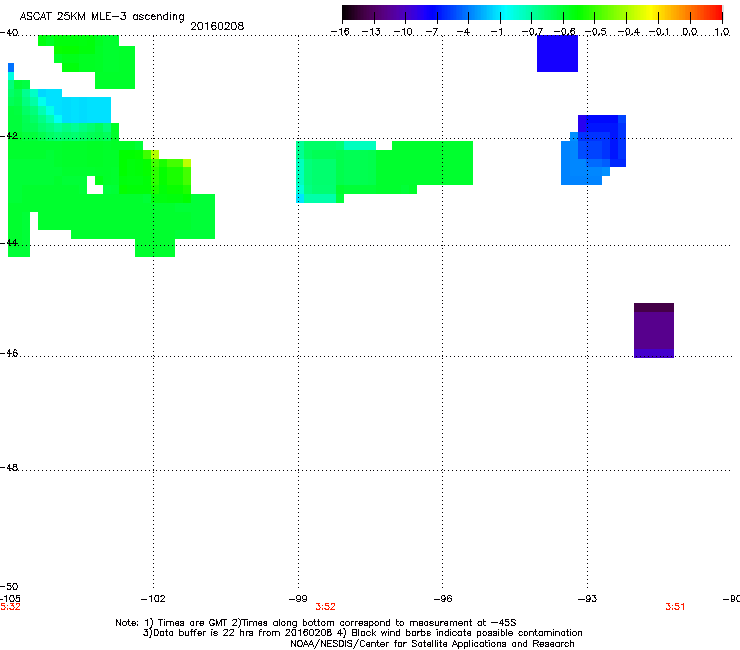
Task: Click the purple data block near -46 latitude
Action: click(654, 330)
